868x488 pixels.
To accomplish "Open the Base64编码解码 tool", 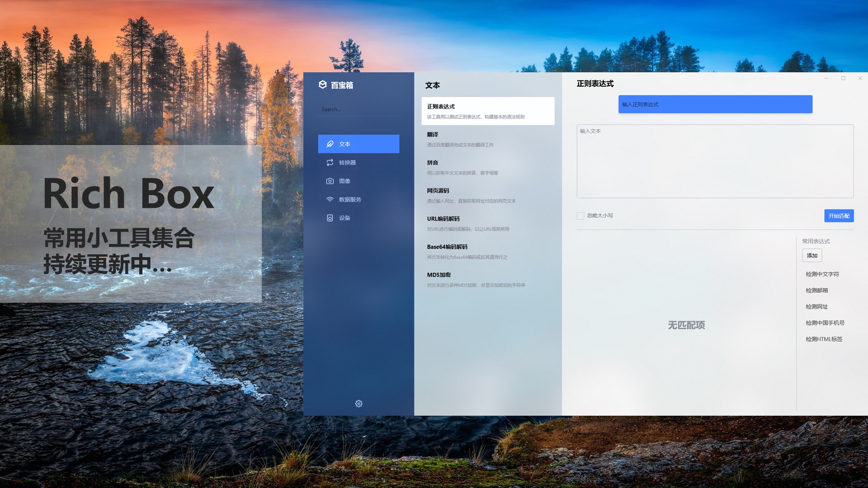I will pos(488,251).
